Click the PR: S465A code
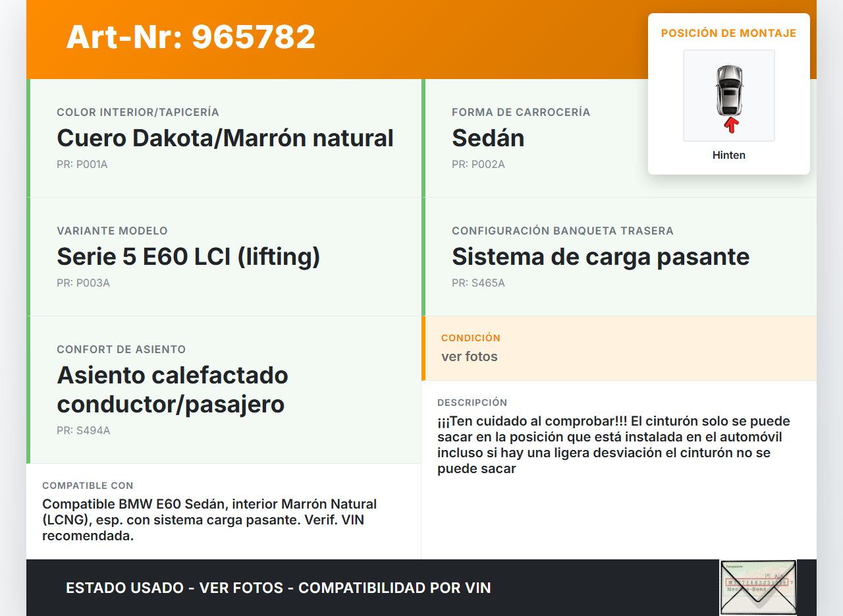 [x=478, y=283]
